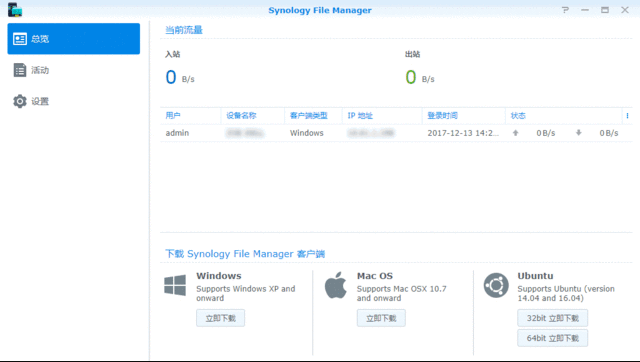Screen dimensions: 640x362
Task: Click the upload arrow icon in admin row
Action: [516, 133]
